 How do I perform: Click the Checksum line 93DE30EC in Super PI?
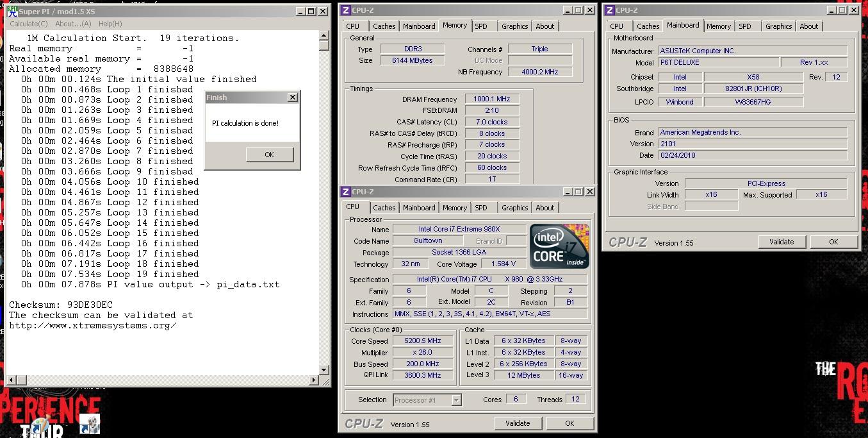(61, 305)
